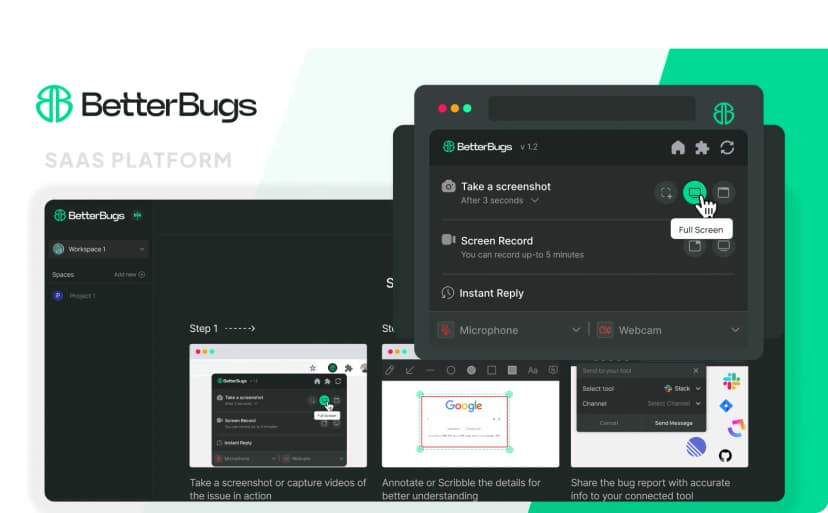Open the Workspace 1 dropdown
Viewport: 828px width, 513px height.
click(98, 249)
